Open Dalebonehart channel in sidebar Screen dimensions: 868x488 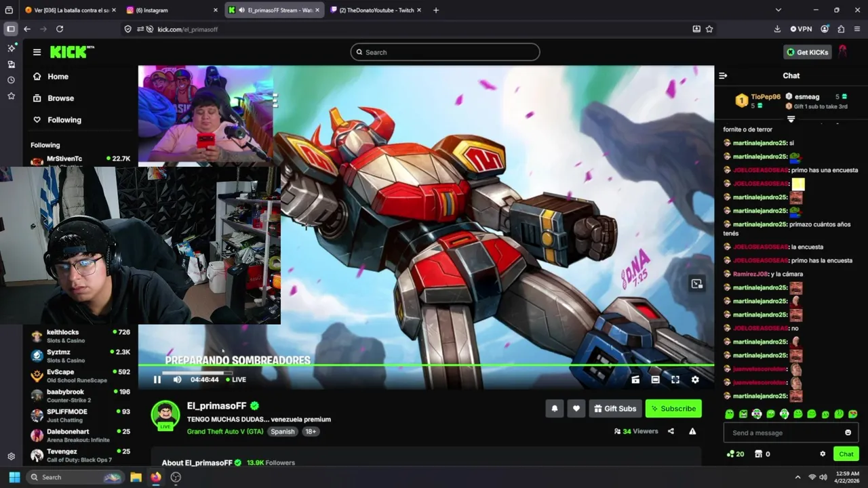click(80, 435)
